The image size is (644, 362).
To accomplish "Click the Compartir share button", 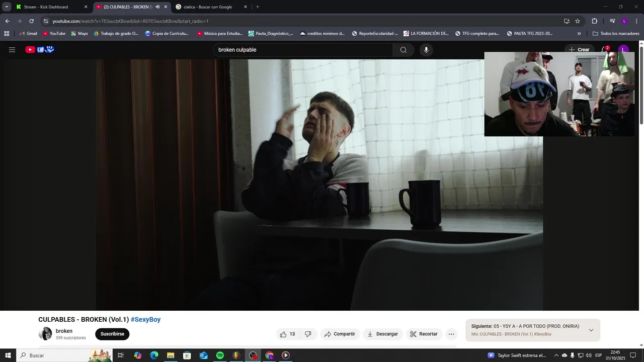I will (340, 334).
